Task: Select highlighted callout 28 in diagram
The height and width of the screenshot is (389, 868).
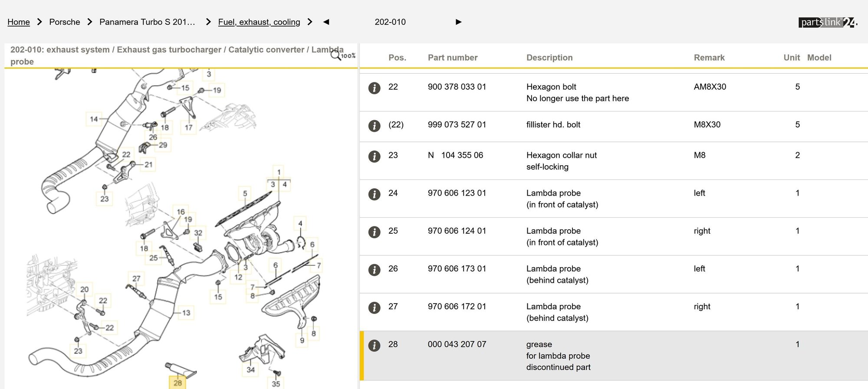Action: (178, 383)
